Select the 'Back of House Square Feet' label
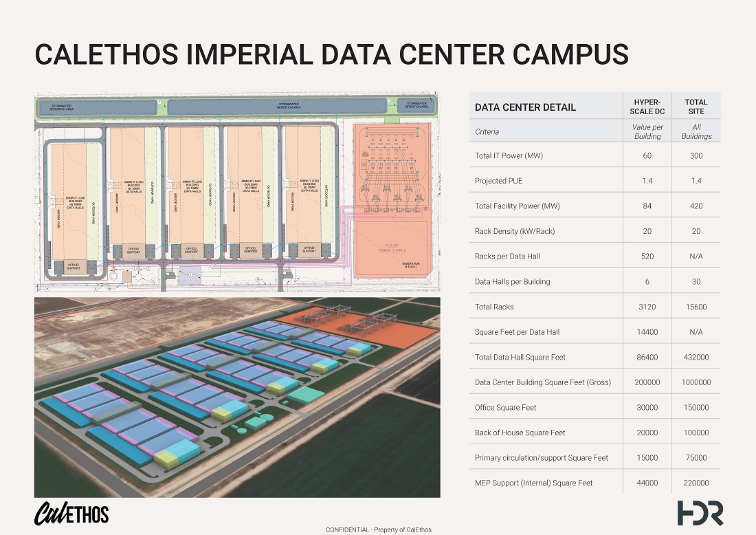Viewport: 756px width, 535px height. [520, 433]
